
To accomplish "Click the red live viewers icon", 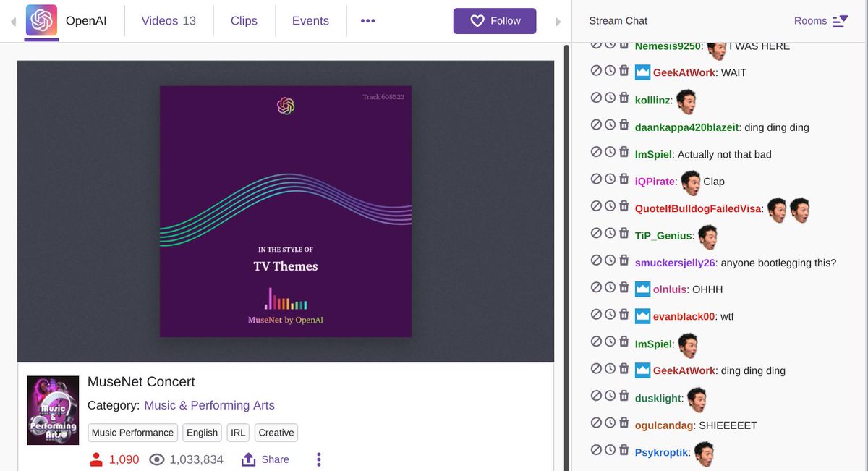I will click(96, 459).
